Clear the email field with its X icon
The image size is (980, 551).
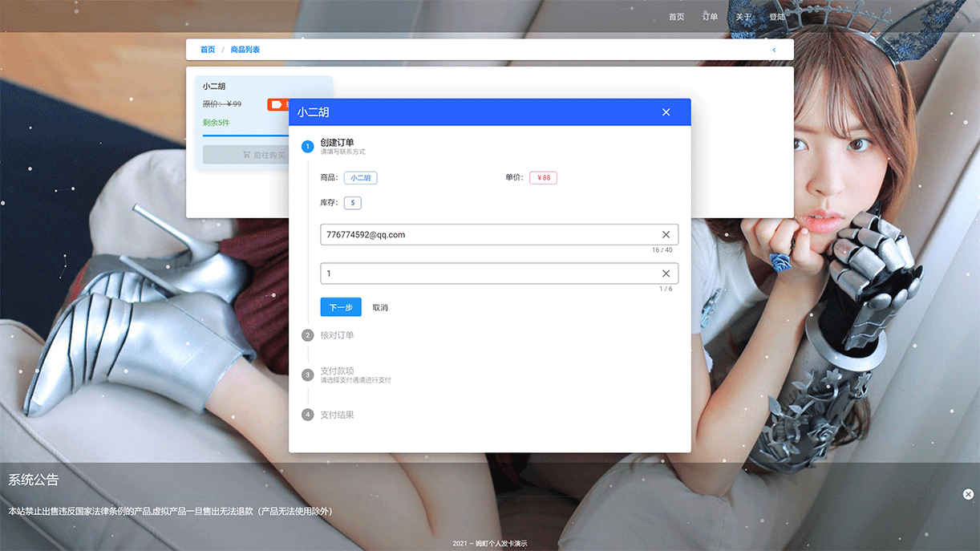coord(666,235)
